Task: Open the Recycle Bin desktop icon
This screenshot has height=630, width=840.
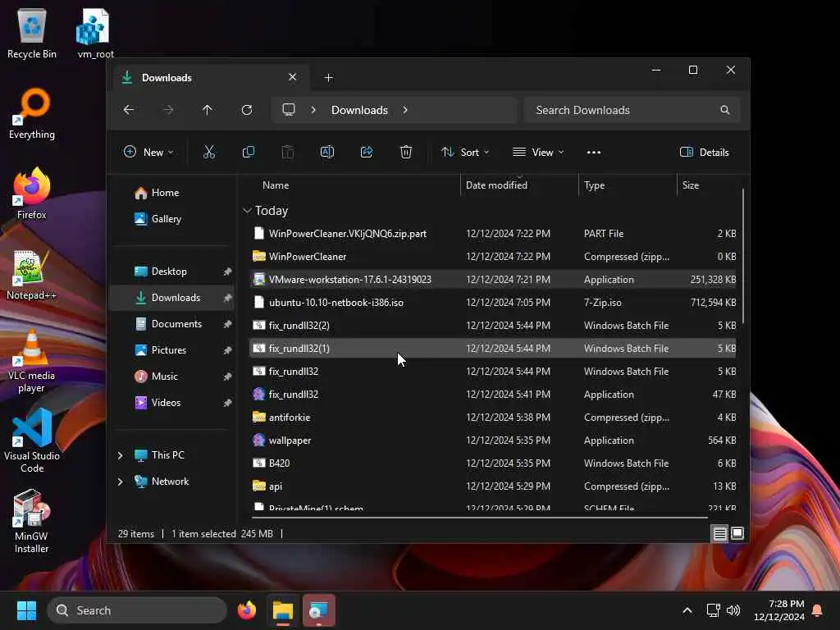Action: [x=32, y=34]
